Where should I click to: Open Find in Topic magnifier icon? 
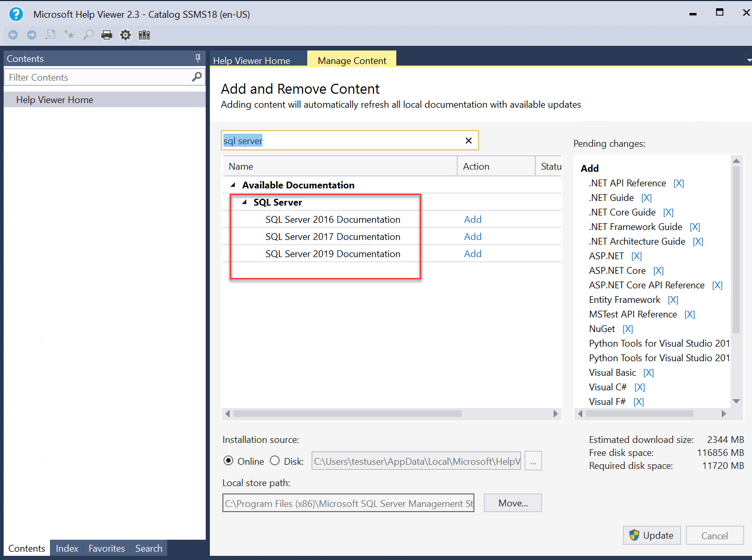pyautogui.click(x=87, y=34)
